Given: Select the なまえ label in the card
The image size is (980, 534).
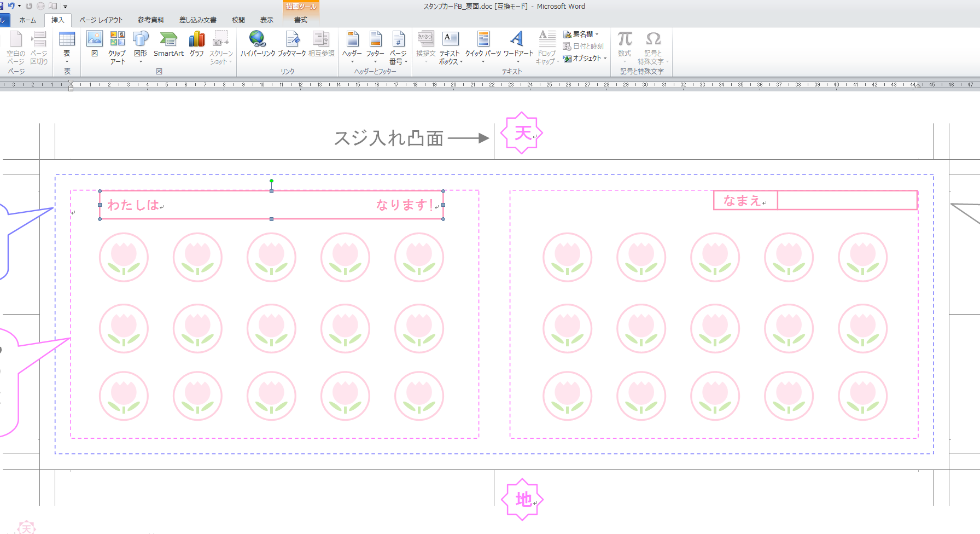Looking at the screenshot, I should click(742, 200).
